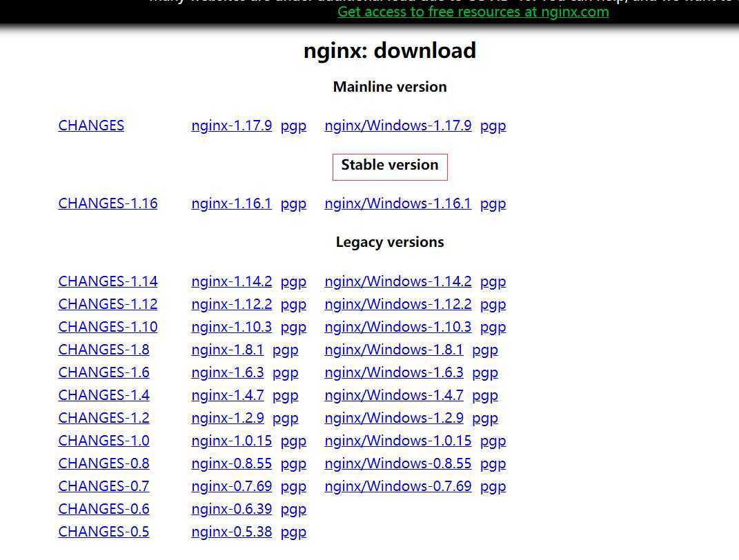View the CHANGES-1.10 changelog
Viewport: 739px width, 560px height.
coord(108,327)
